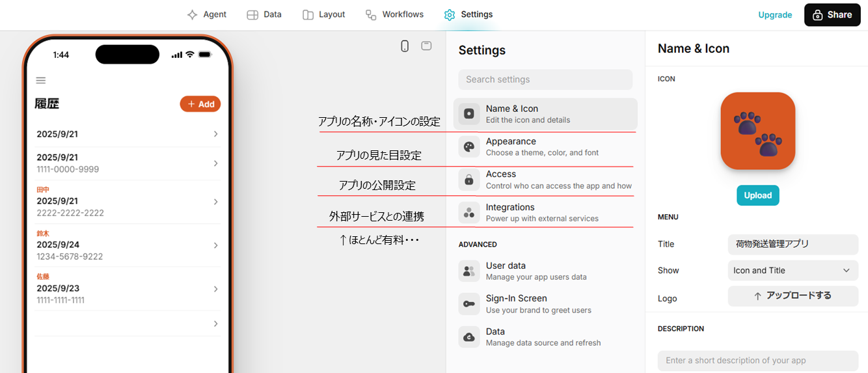Open User data advanced setting
The height and width of the screenshot is (373, 868).
pyautogui.click(x=545, y=271)
